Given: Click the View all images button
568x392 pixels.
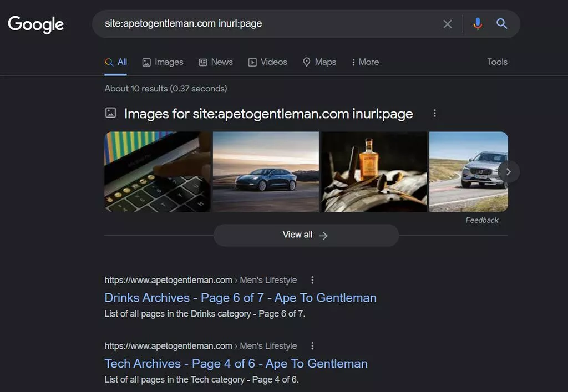Looking at the screenshot, I should (306, 235).
